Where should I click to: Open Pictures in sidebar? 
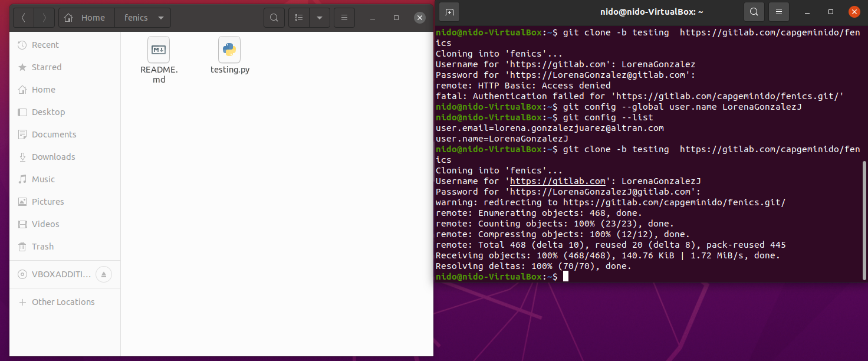click(x=65, y=202)
